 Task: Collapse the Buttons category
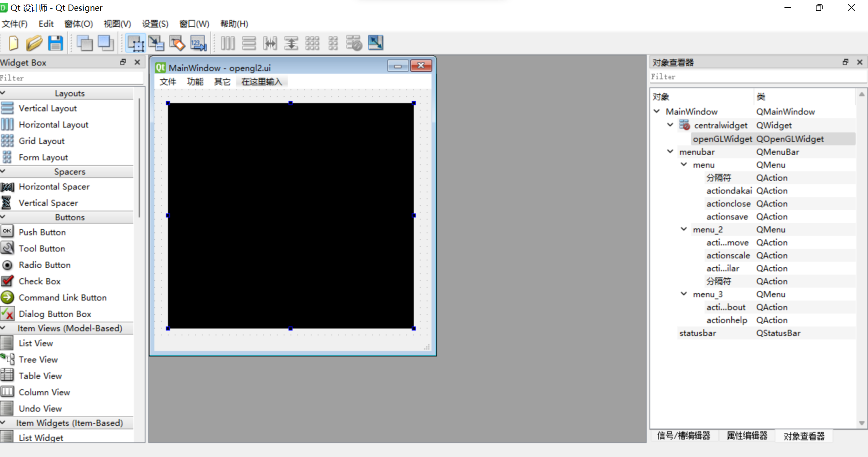click(3, 216)
